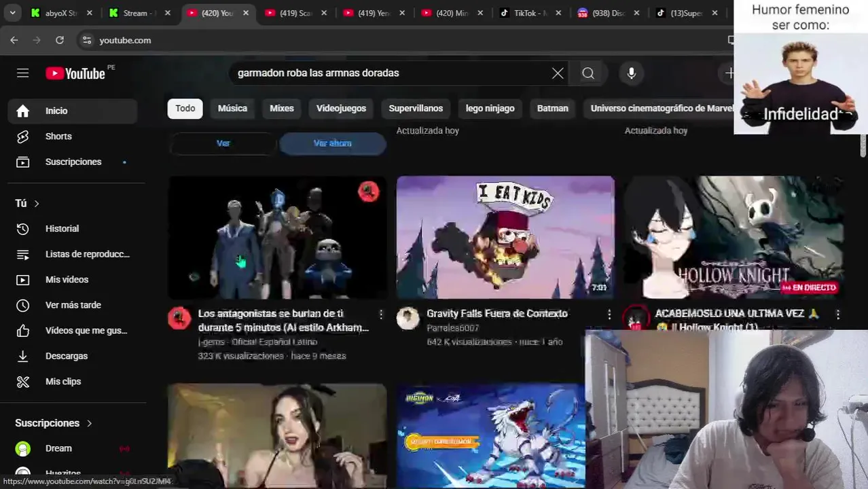
Task: Select the Mixes filter chip
Action: point(282,109)
